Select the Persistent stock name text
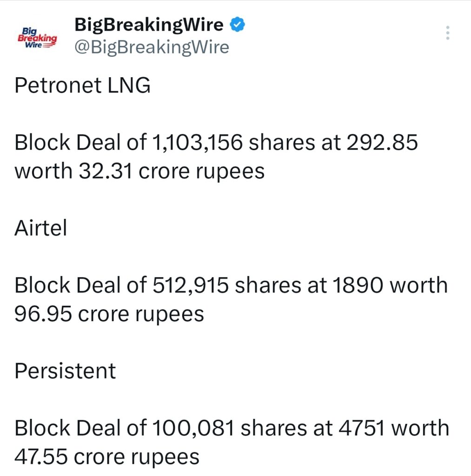This screenshot has height=476, width=471. tap(65, 370)
